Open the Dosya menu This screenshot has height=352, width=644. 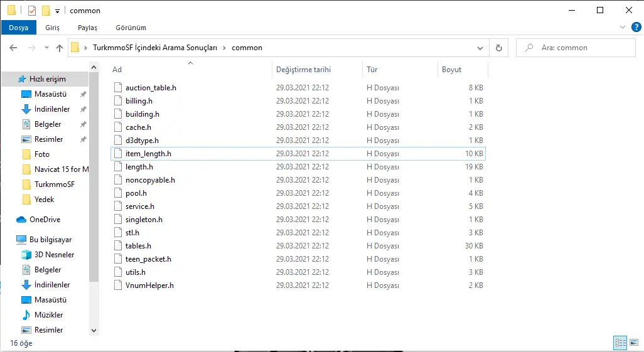(18, 28)
